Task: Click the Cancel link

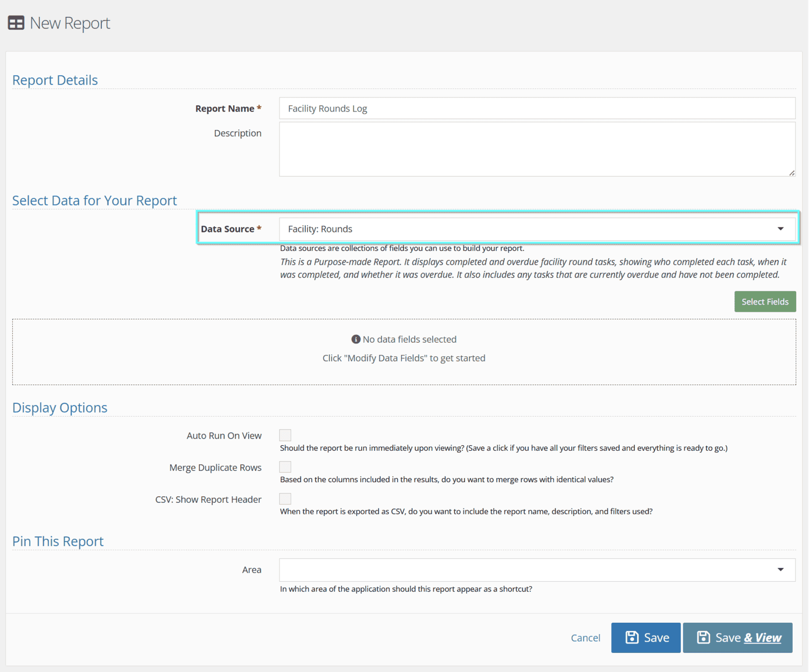Action: [x=585, y=638]
